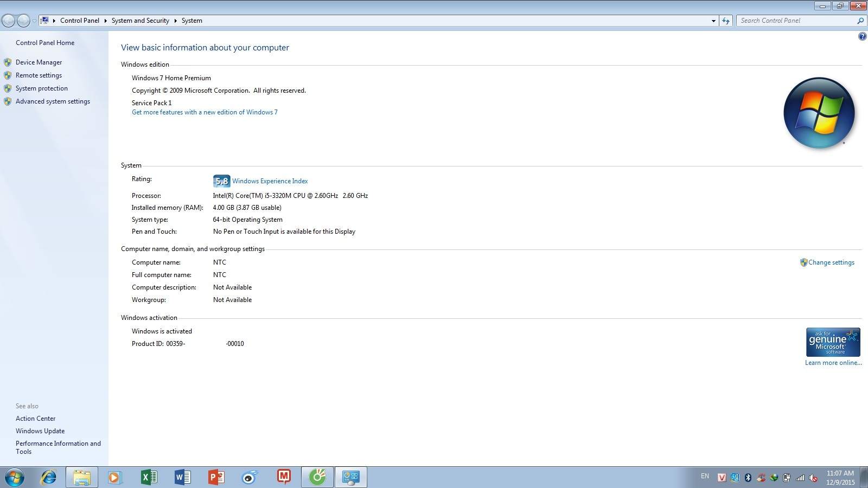Expand arrow after Control Panel breadcrumb
This screenshot has height=488, width=868.
(105, 21)
